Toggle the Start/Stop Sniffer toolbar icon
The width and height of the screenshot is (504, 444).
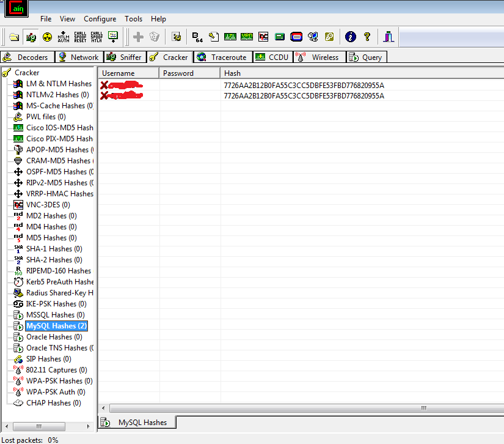[31, 37]
